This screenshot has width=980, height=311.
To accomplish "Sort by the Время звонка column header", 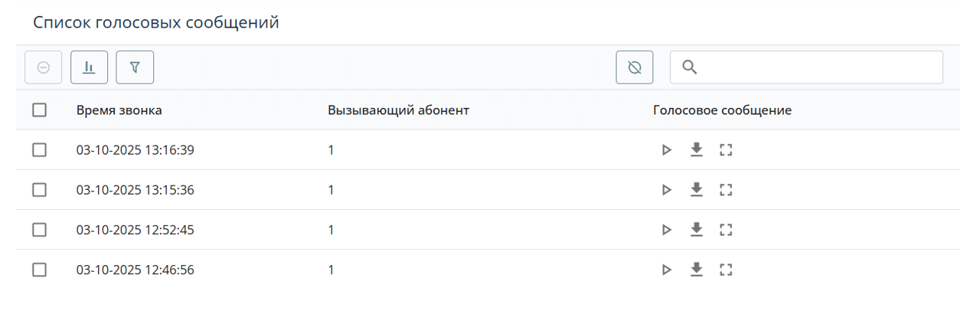I will pyautogui.click(x=119, y=110).
